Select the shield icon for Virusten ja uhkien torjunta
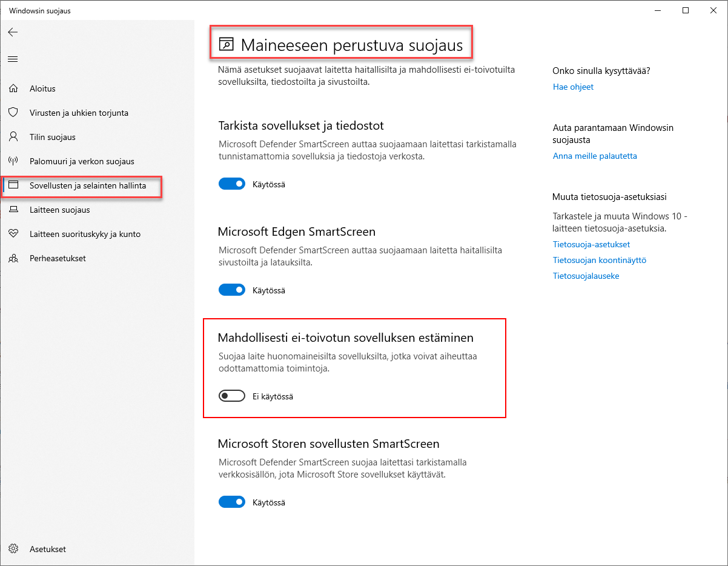The image size is (728, 566). (x=13, y=113)
